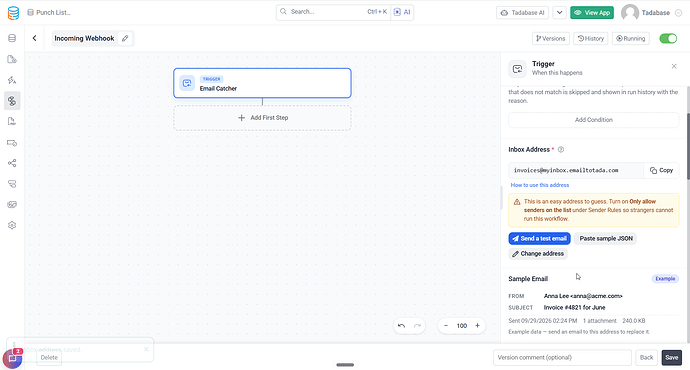Click the inbox address text field
Viewport: 690px width, 370px height.
tap(576, 170)
